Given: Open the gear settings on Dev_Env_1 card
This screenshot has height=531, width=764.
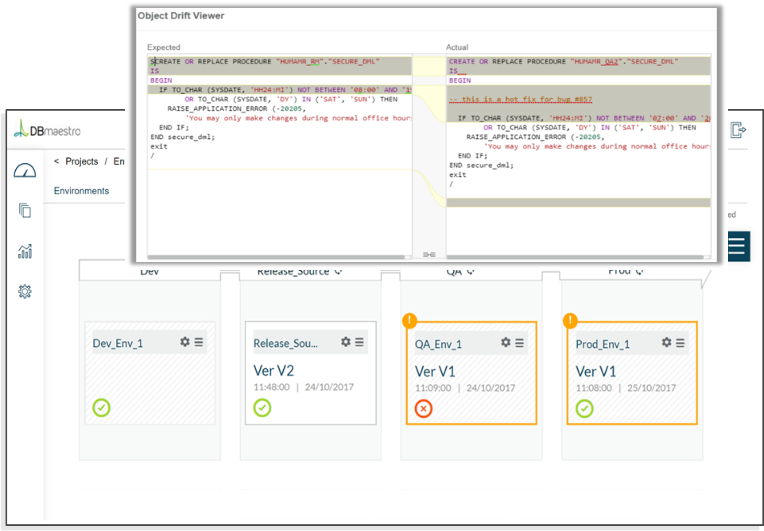Looking at the screenshot, I should pyautogui.click(x=185, y=342).
